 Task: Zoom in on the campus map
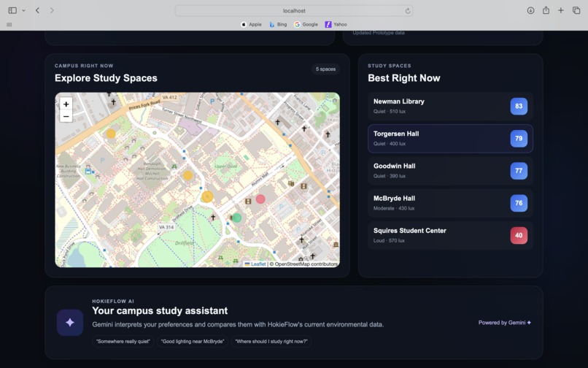pos(66,104)
